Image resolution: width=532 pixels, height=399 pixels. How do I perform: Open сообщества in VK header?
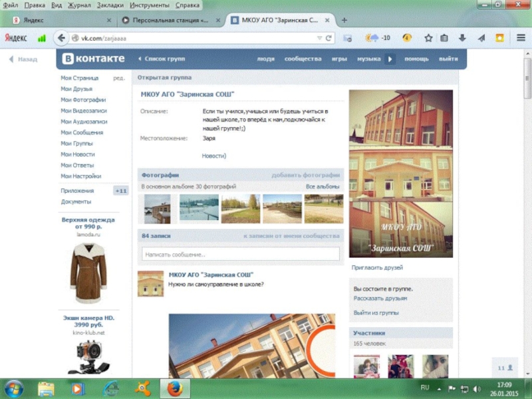pos(303,59)
